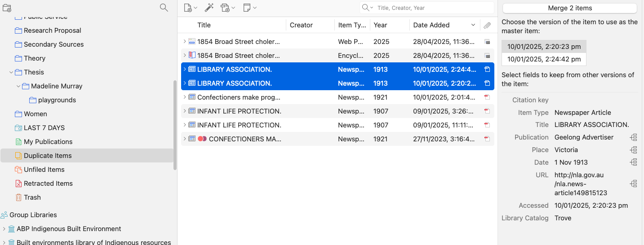Expand the 1854 Broad Street Web Page row
This screenshot has height=245, width=644.
click(184, 42)
